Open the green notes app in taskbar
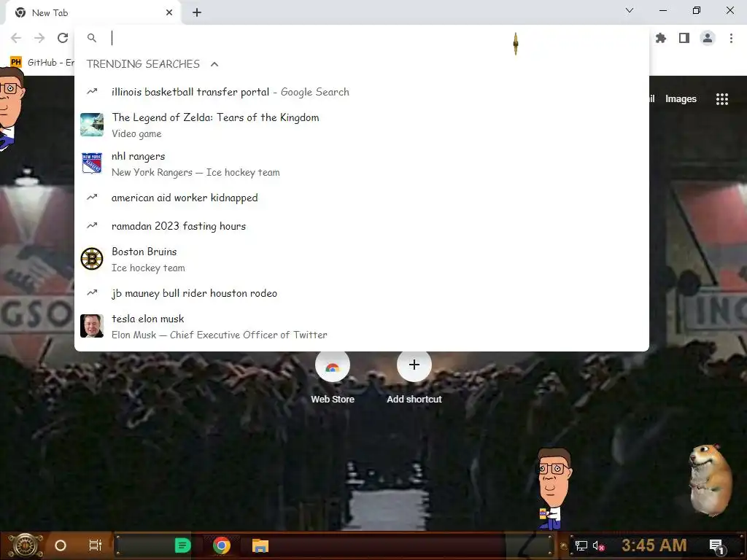The width and height of the screenshot is (747, 560). (182, 545)
